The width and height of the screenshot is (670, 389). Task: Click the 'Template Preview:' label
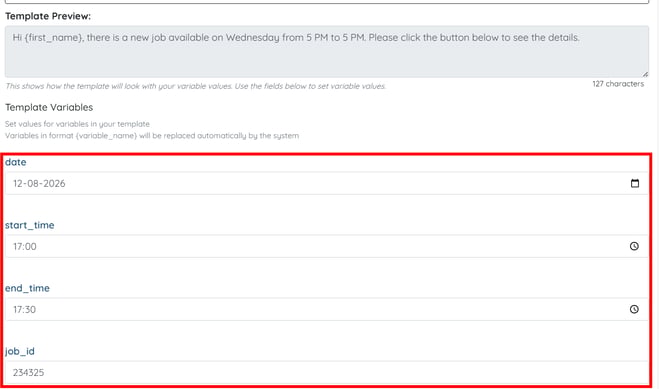pos(48,16)
